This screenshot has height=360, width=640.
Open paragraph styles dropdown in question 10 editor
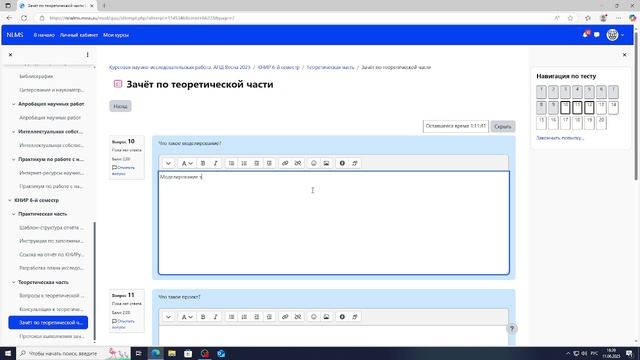187,163
